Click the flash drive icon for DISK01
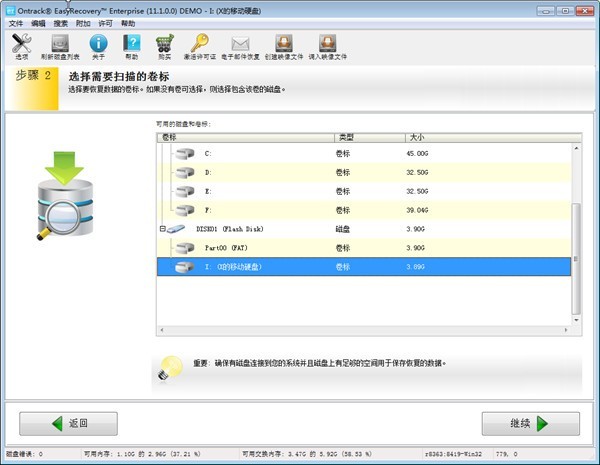This screenshot has height=465, width=600. [x=176, y=229]
